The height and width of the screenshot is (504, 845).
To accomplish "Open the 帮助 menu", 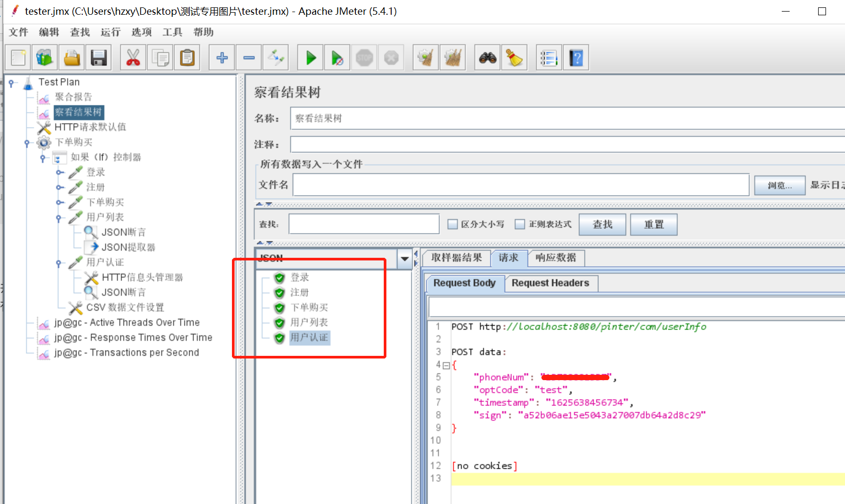I will [x=203, y=32].
